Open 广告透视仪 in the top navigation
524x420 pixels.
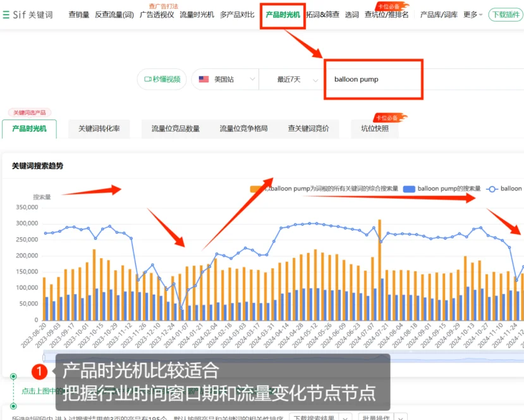157,15
